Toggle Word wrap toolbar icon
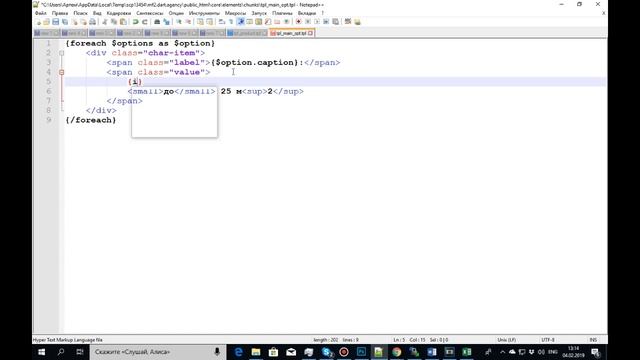640x360 pixels. coord(222,22)
